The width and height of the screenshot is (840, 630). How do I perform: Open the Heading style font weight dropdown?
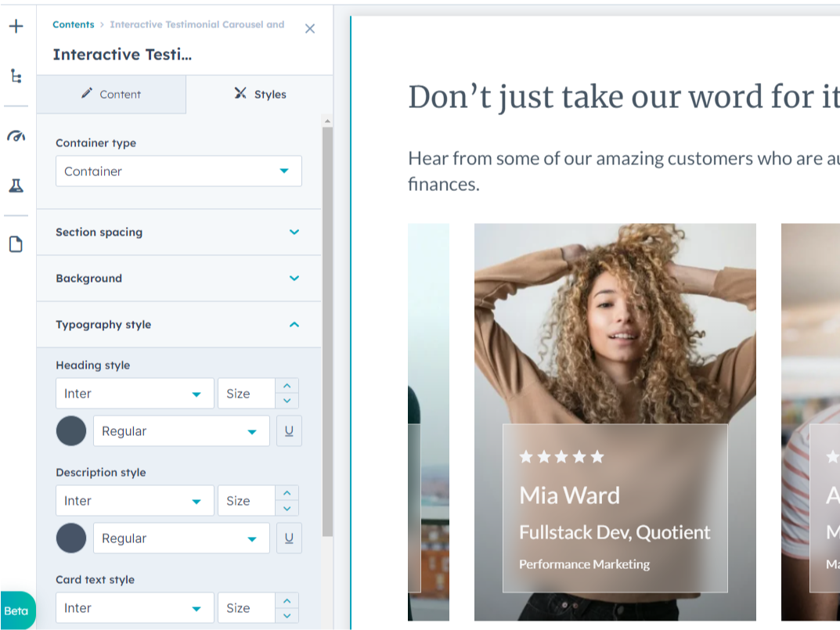pyautogui.click(x=181, y=431)
